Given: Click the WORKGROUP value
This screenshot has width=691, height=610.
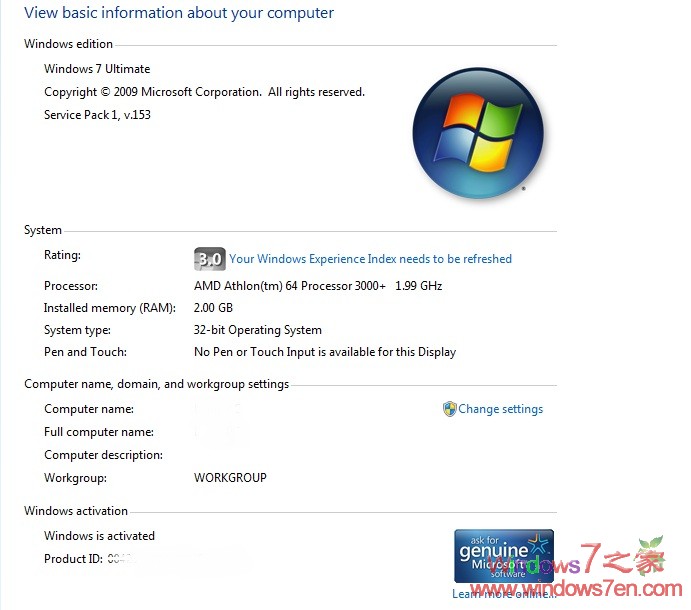Looking at the screenshot, I should pos(230,478).
